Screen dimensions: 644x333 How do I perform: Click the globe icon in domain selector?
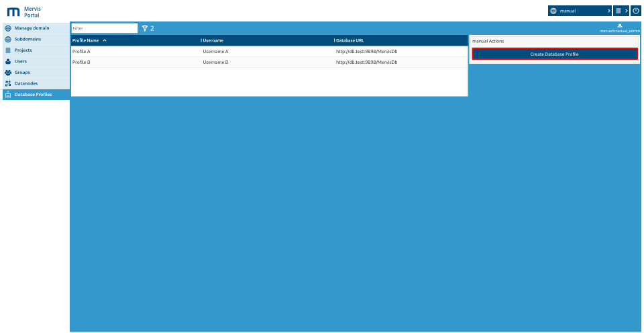tap(553, 11)
